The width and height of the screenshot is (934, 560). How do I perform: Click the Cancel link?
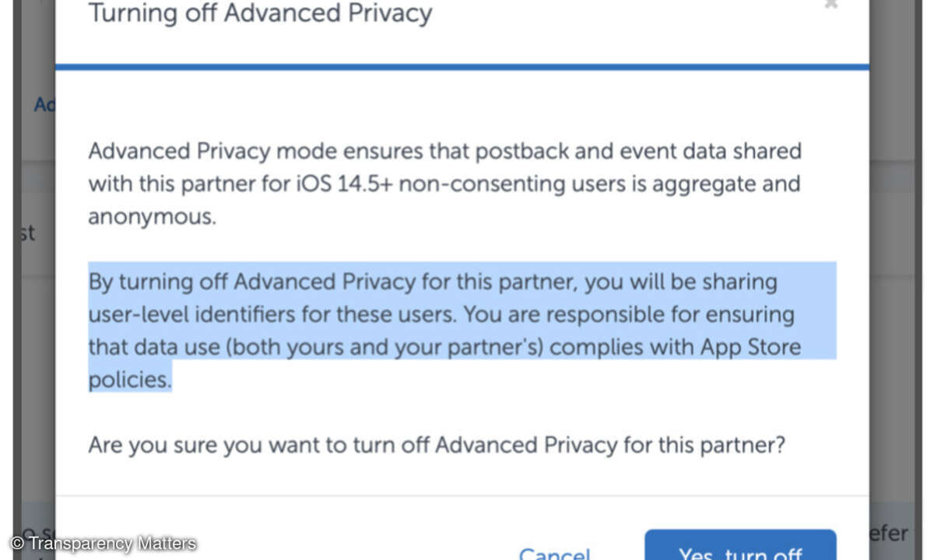click(554, 553)
